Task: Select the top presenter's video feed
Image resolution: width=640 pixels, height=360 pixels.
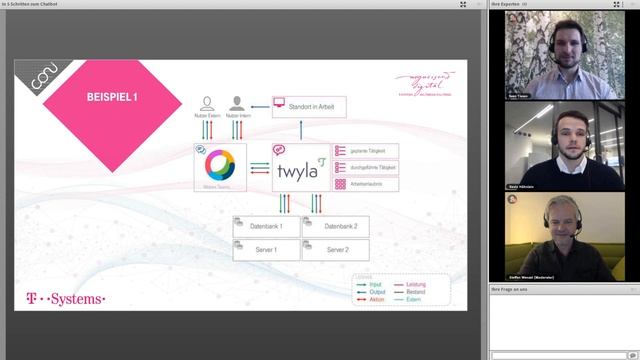Action: click(x=565, y=55)
